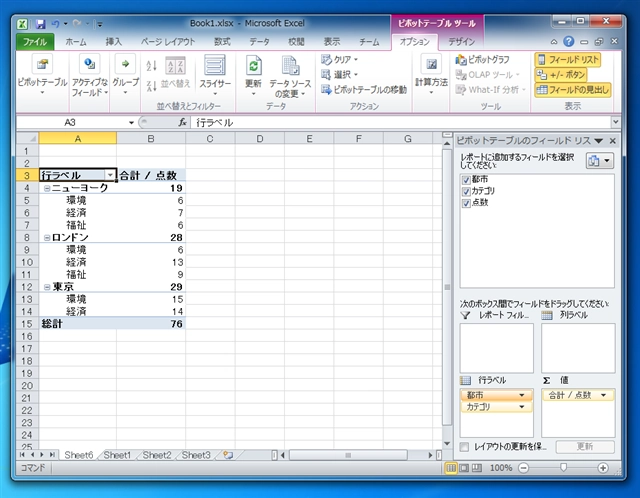Switch to Page Break Preview icon
This screenshot has height=498, width=640.
point(477,468)
